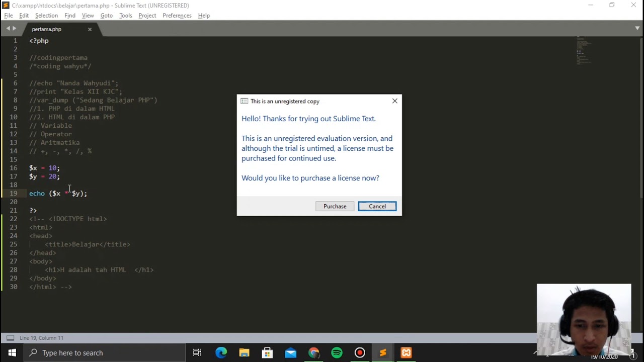Click the "<h1>H adalah tah HTML </h1>" line

(99, 270)
